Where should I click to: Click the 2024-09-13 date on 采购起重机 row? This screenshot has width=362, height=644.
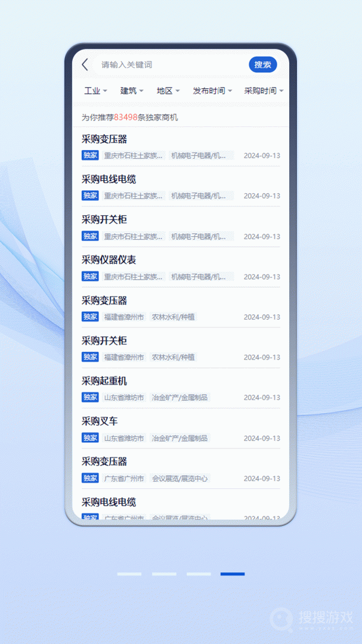262,398
